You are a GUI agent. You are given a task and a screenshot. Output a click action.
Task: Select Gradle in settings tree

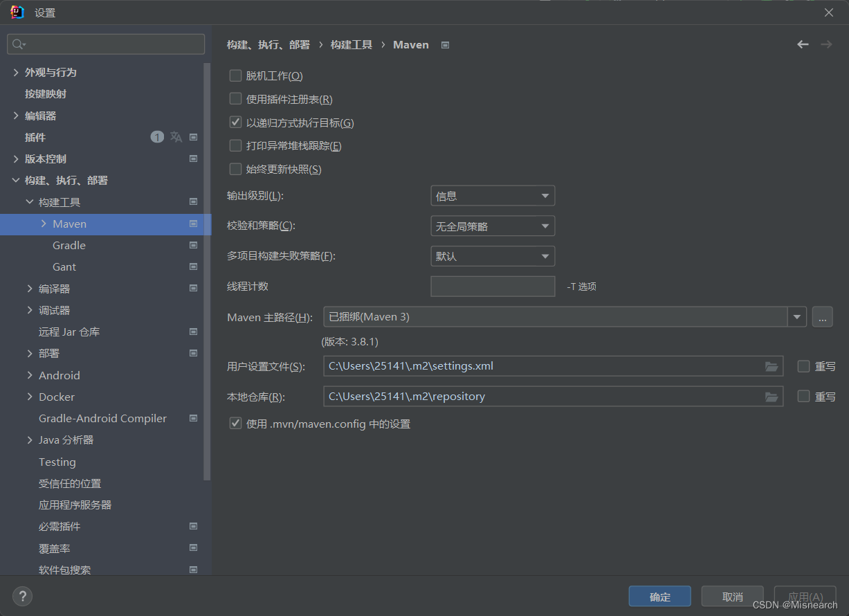[69, 245]
